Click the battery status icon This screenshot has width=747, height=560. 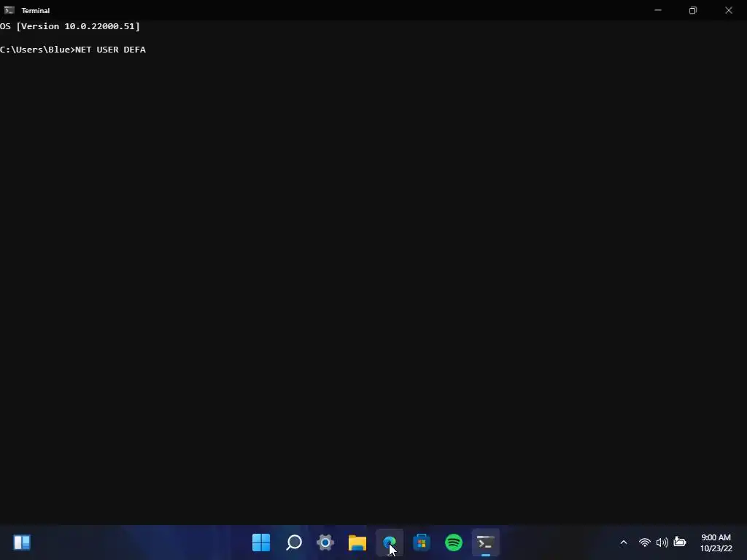point(680,542)
